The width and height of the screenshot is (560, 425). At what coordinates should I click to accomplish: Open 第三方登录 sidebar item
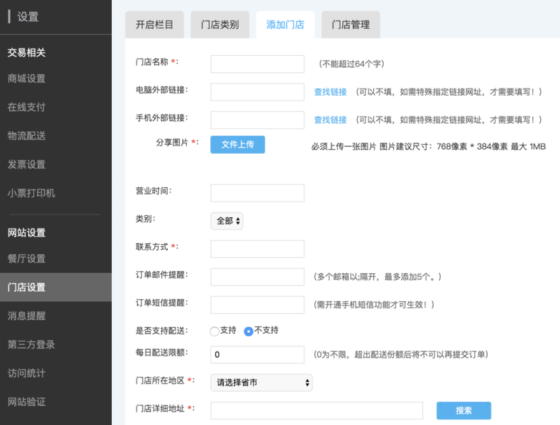pos(31,345)
